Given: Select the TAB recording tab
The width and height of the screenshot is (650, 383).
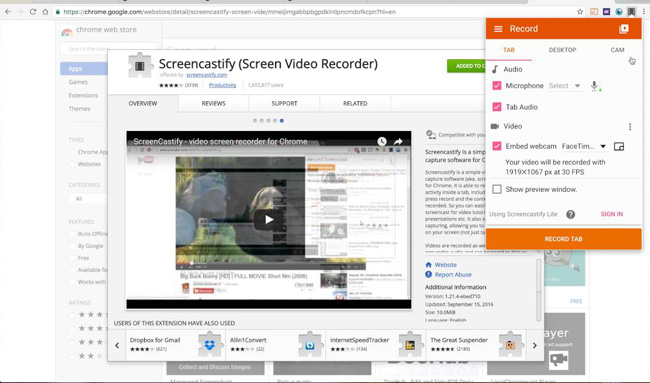Looking at the screenshot, I should click(509, 50).
